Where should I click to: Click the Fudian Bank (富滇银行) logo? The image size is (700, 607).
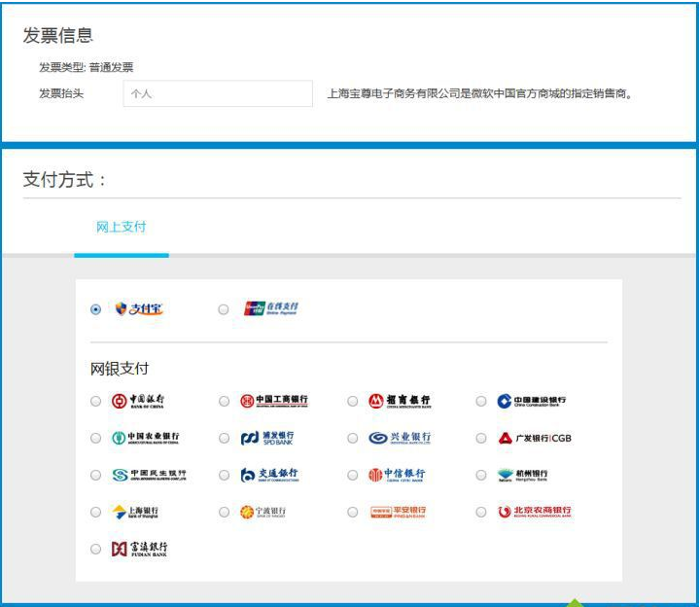139,550
